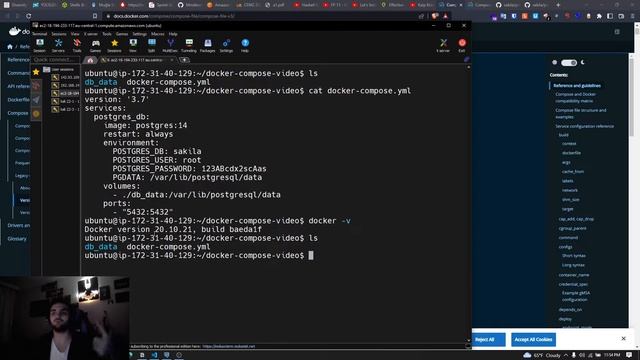This screenshot has height=360, width=640.
Task: Open Glossary in docs left sidebar
Action: 17,239
